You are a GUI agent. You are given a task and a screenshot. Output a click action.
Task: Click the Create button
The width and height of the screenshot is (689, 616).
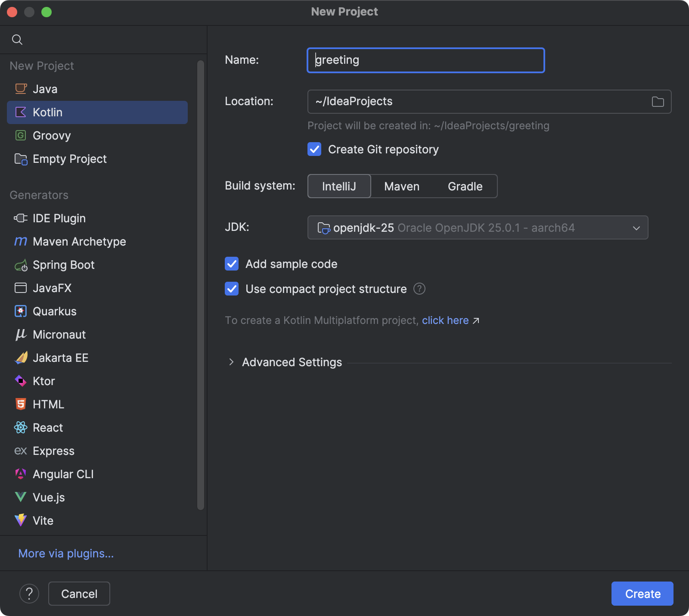coord(642,594)
